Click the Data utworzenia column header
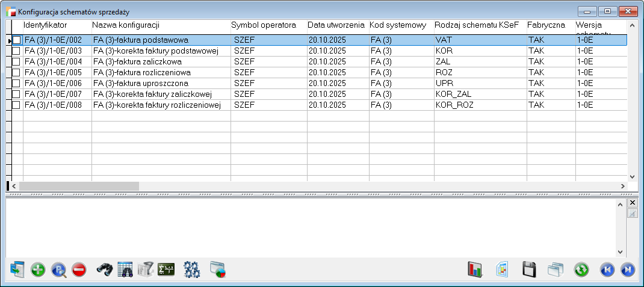644x287 pixels. 337,25
